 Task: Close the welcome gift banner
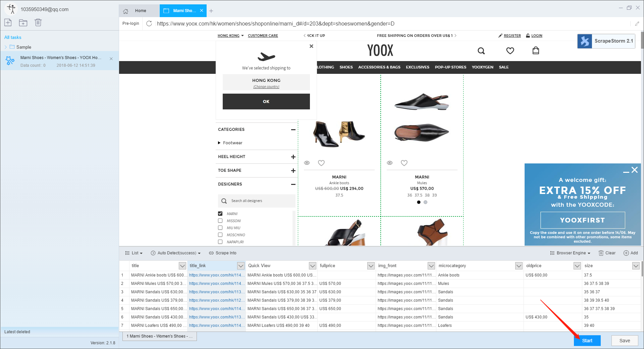click(x=635, y=170)
